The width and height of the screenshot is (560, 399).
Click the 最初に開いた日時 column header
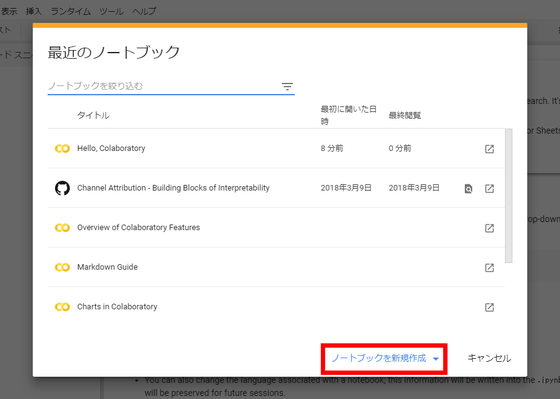pos(349,115)
